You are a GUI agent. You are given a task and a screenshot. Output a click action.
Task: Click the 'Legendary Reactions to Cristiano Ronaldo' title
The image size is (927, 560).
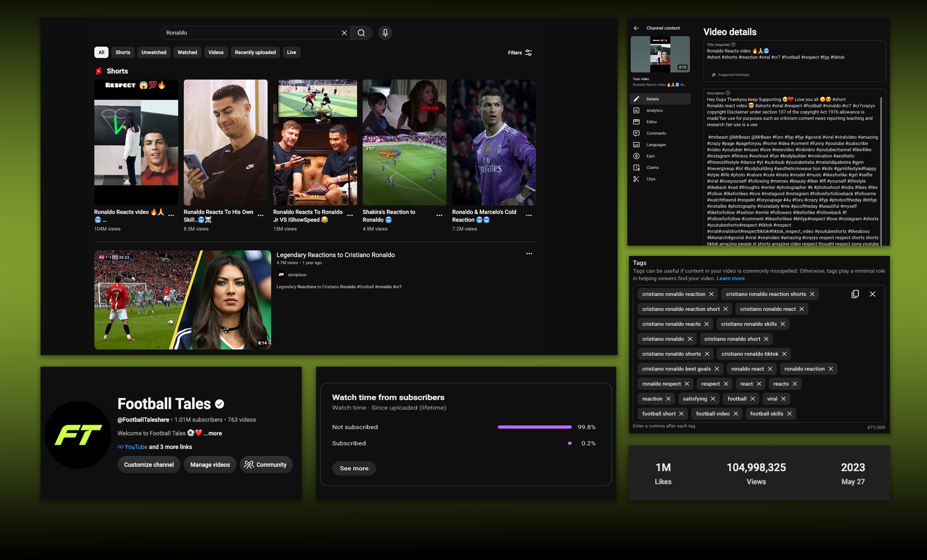[x=336, y=255]
